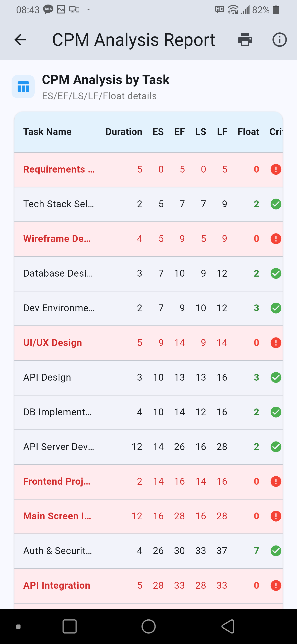This screenshot has height=644, width=297.
Task: Tap the blue table icon beside the heading
Action: pyautogui.click(x=23, y=86)
